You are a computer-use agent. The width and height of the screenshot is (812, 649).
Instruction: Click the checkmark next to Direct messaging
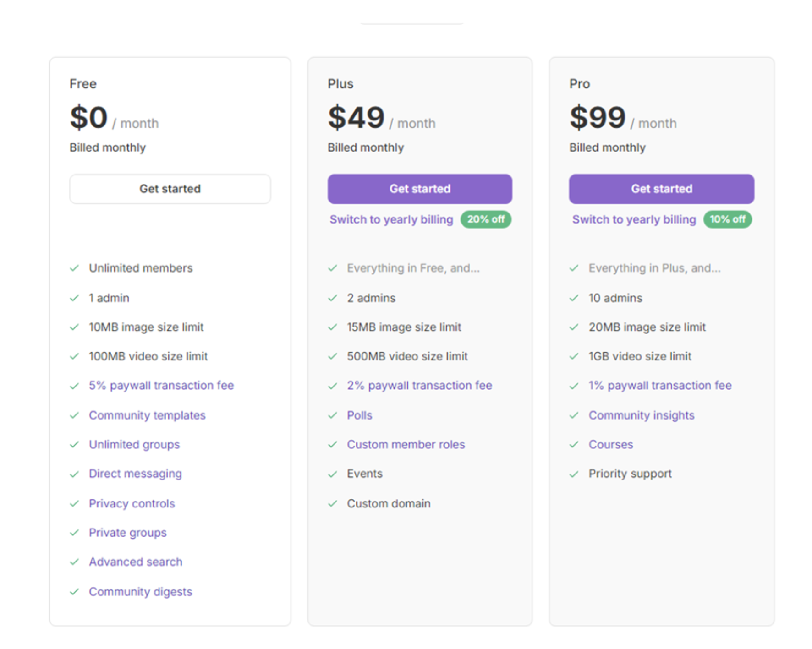pyautogui.click(x=75, y=474)
